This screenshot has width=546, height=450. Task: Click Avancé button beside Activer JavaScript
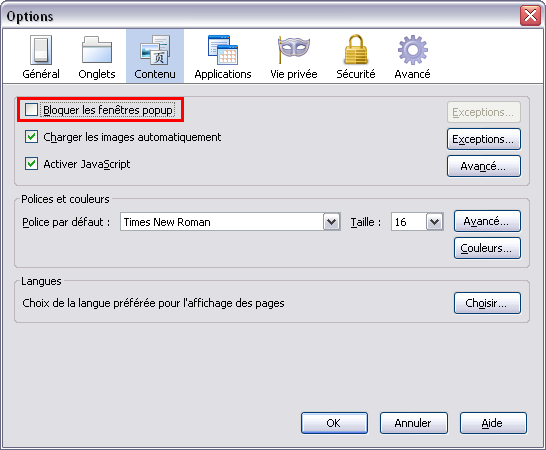point(484,166)
